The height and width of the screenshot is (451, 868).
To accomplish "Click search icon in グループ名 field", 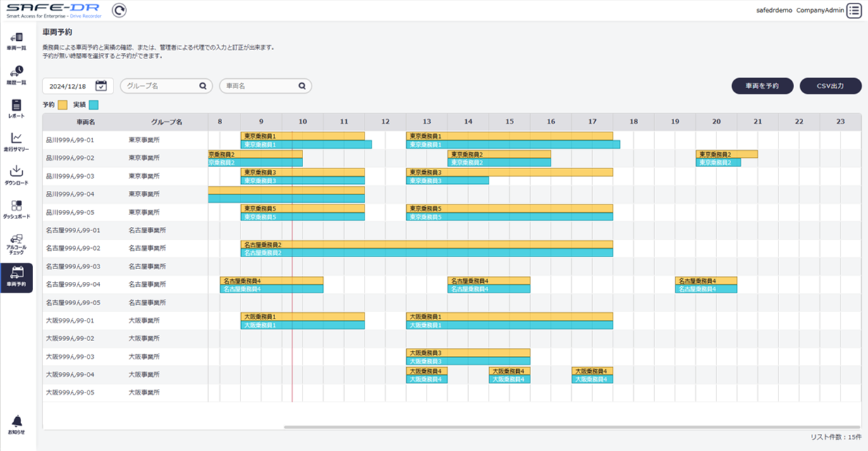I will [x=202, y=86].
